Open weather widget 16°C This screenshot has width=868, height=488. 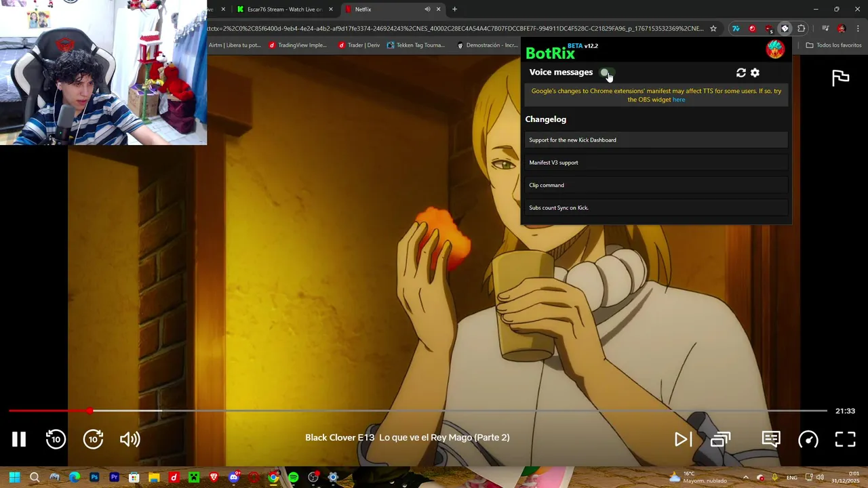pos(698,477)
